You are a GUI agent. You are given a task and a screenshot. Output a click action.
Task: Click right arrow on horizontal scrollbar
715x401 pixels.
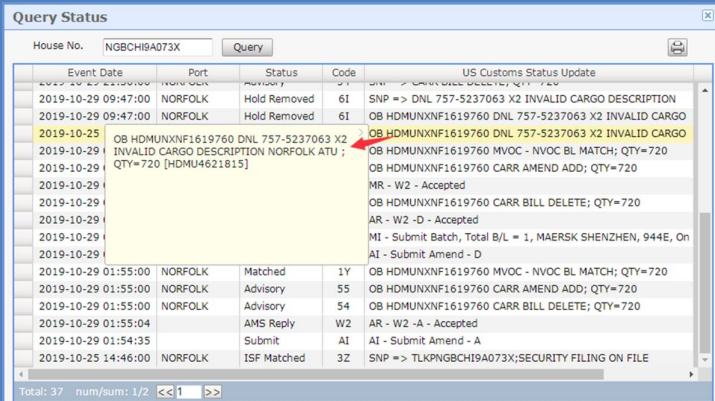[x=690, y=375]
